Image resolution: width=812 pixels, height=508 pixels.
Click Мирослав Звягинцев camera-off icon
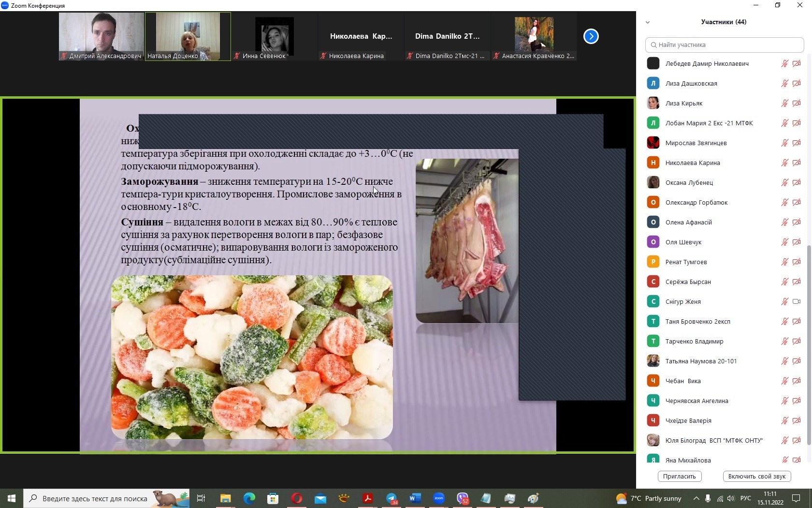coord(797,143)
